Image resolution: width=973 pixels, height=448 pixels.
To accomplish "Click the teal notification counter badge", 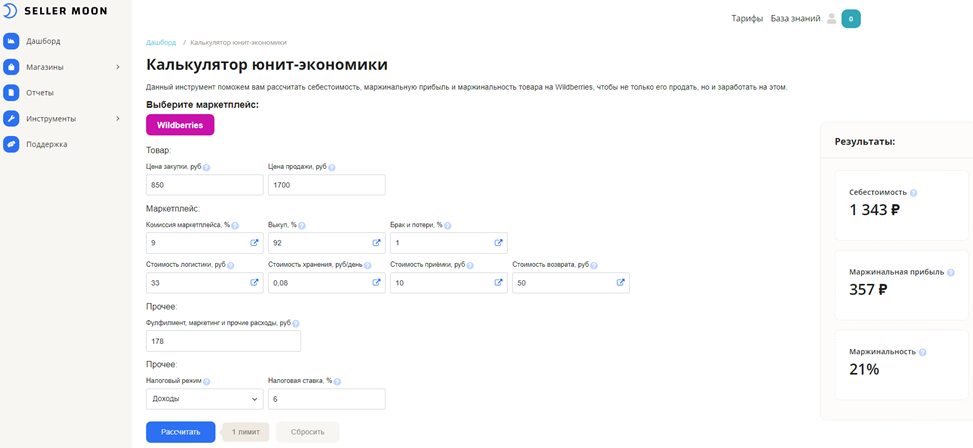I will (x=851, y=19).
